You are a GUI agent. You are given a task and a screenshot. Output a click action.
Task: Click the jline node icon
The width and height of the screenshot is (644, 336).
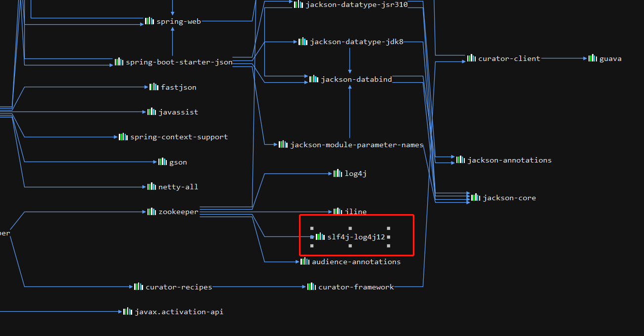[x=338, y=211]
